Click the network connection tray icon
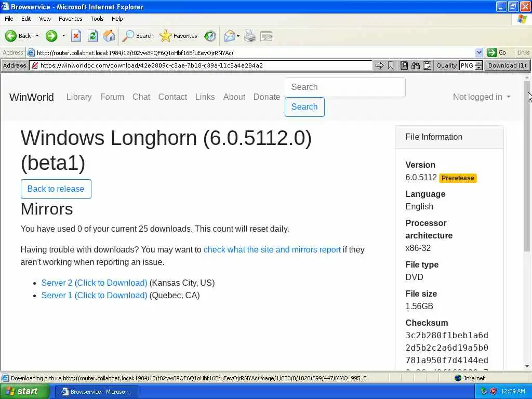This screenshot has height=399, width=532. pyautogui.click(x=484, y=391)
